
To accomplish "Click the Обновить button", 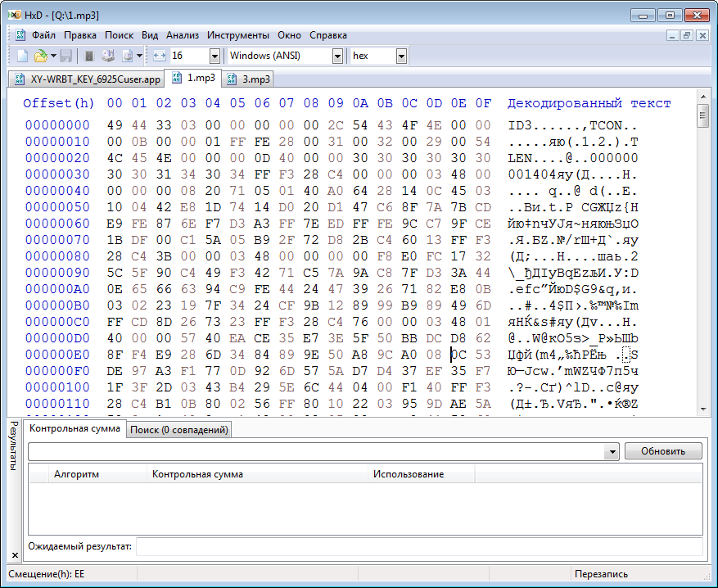I will click(663, 451).
